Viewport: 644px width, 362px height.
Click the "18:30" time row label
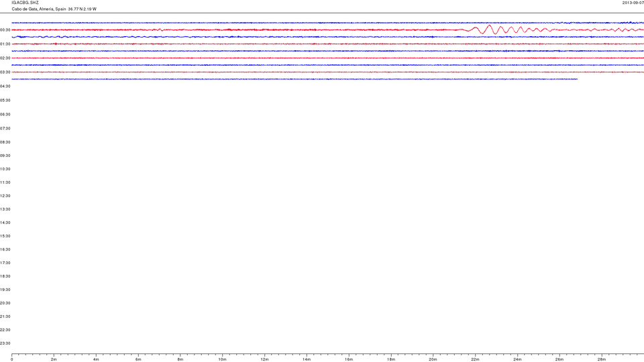(x=5, y=276)
